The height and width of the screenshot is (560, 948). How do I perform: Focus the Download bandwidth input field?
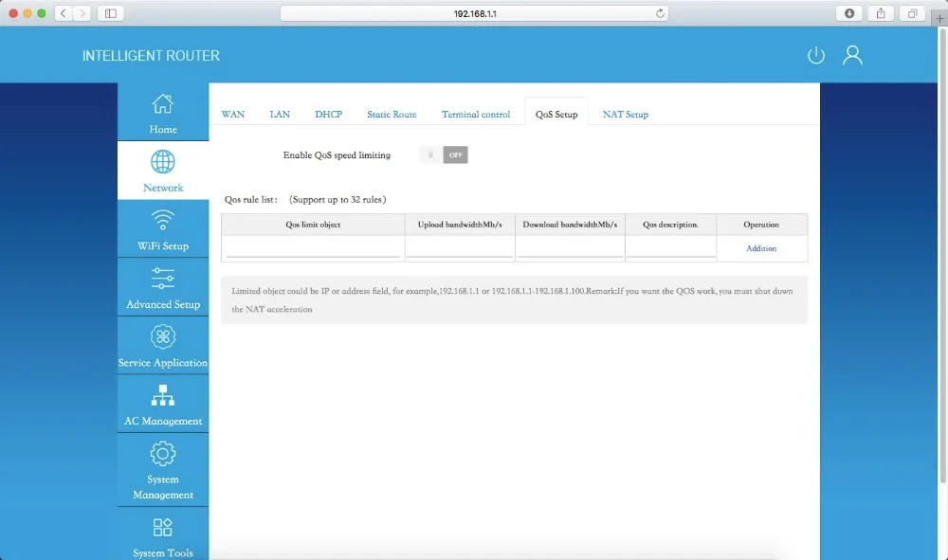(x=570, y=248)
